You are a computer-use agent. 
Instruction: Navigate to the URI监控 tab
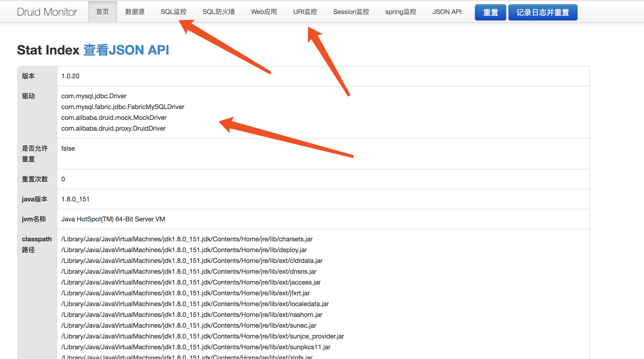point(305,12)
